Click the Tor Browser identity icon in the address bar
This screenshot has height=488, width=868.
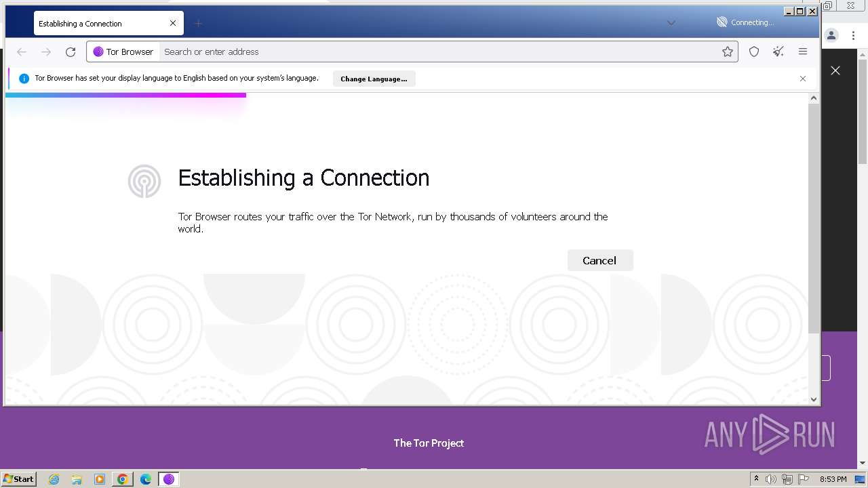pyautogui.click(x=123, y=52)
